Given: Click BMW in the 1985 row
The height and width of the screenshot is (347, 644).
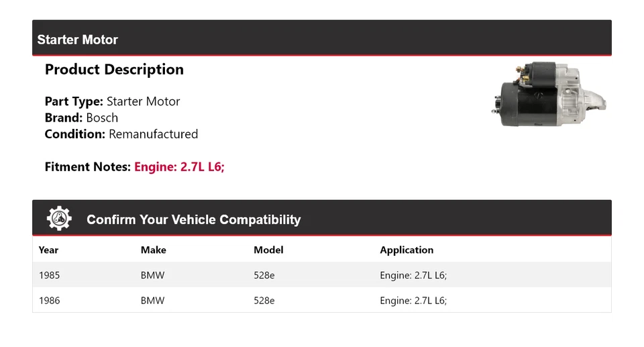Looking at the screenshot, I should (x=152, y=275).
